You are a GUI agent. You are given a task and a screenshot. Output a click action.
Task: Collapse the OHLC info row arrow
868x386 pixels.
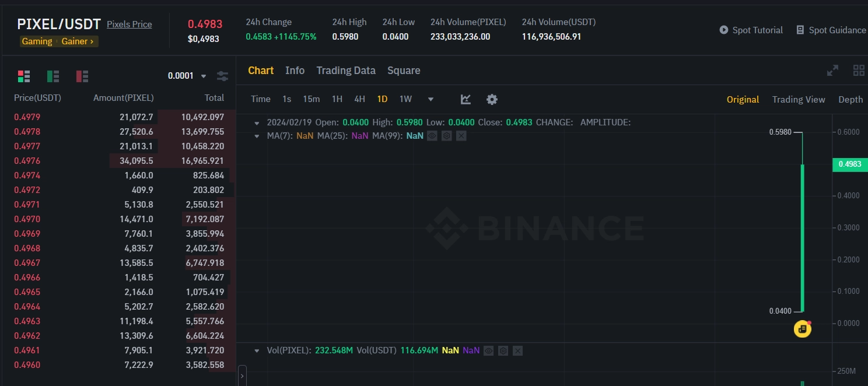pyautogui.click(x=257, y=122)
